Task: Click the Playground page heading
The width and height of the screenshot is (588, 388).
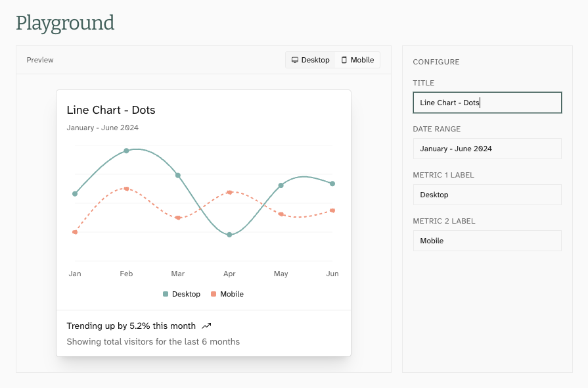Action: (65, 23)
